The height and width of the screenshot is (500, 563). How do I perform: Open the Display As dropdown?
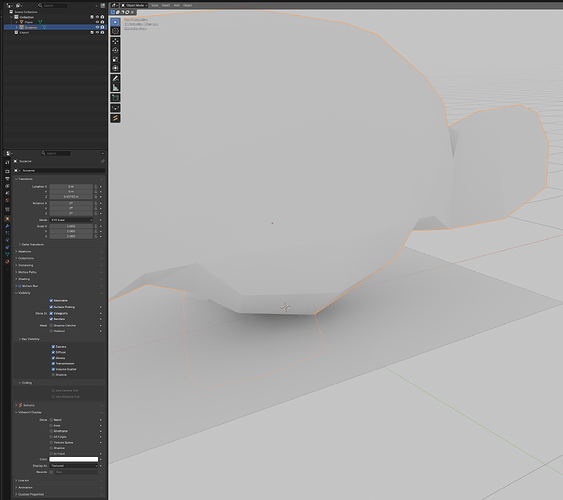coord(74,466)
